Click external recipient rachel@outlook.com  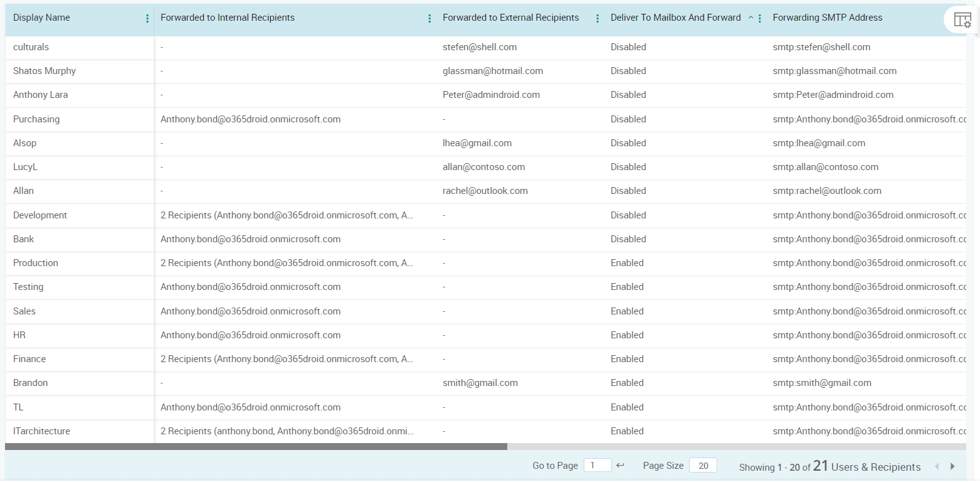485,191
